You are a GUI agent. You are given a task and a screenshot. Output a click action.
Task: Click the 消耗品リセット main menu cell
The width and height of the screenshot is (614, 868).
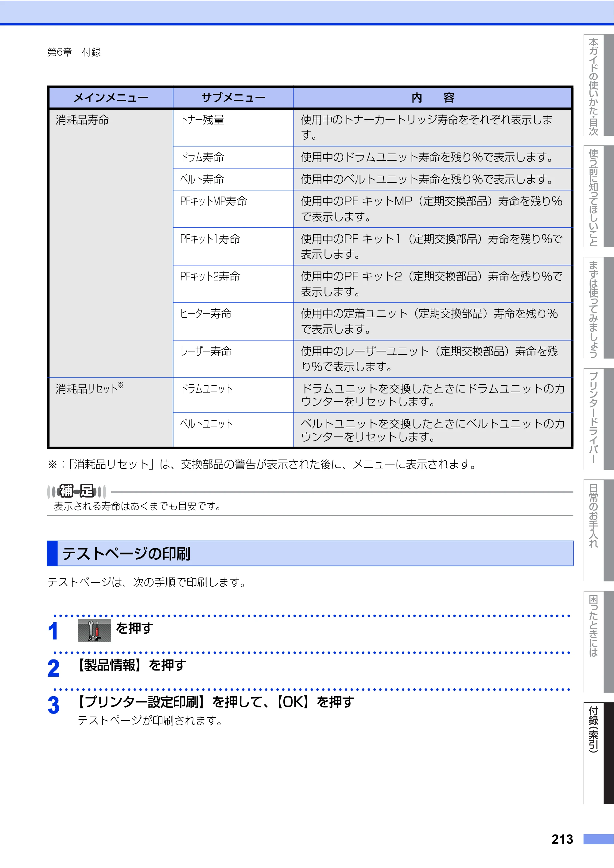(111, 412)
